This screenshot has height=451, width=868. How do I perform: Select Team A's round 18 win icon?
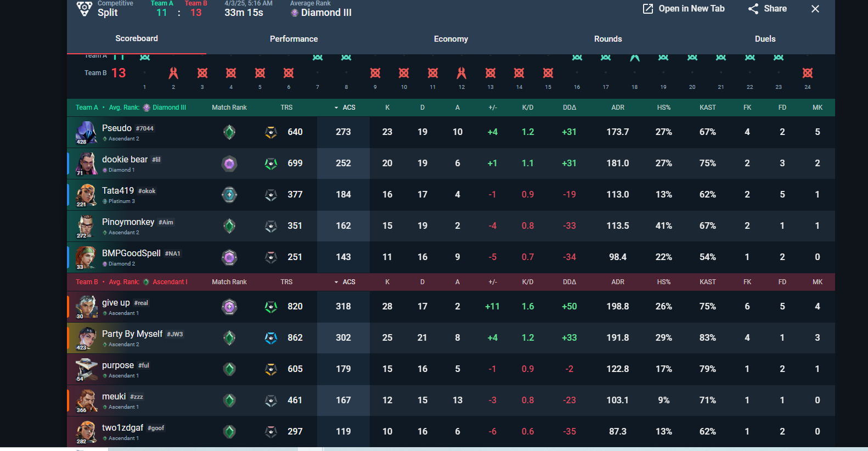[635, 57]
